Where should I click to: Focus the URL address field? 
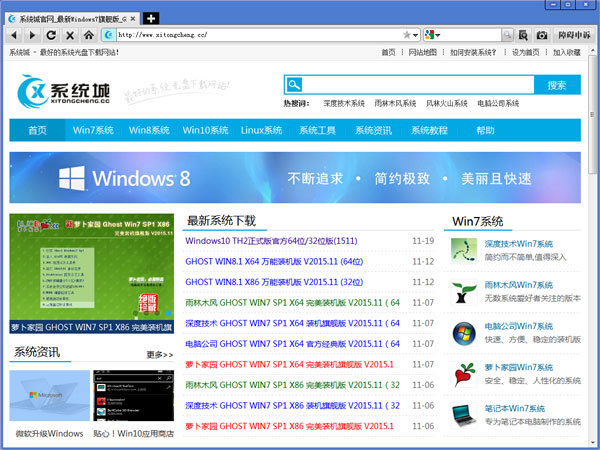(258, 35)
